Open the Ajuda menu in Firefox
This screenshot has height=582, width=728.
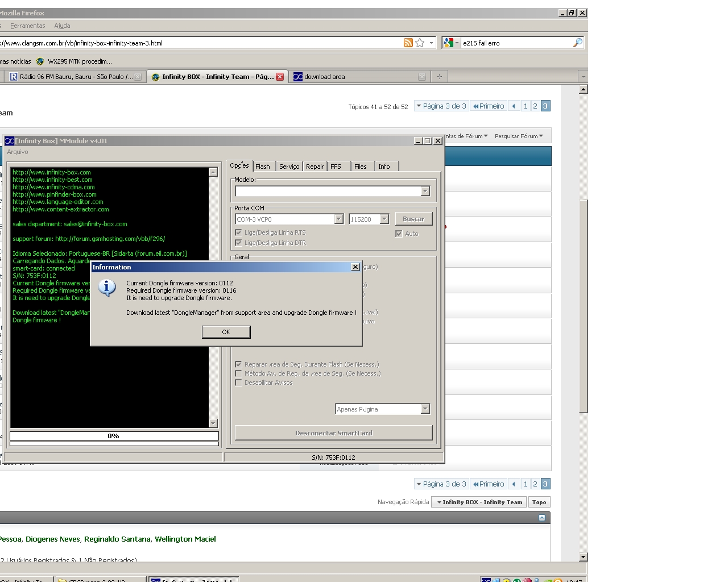point(62,26)
